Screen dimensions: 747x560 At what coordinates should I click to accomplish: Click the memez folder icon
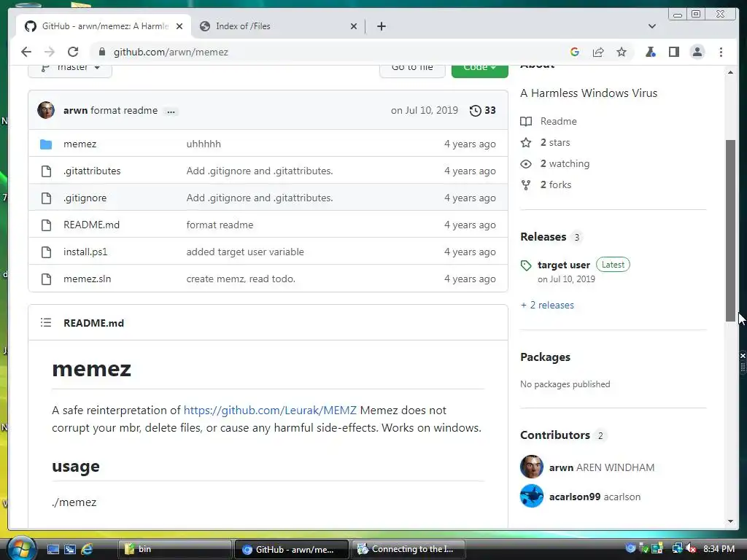point(46,144)
